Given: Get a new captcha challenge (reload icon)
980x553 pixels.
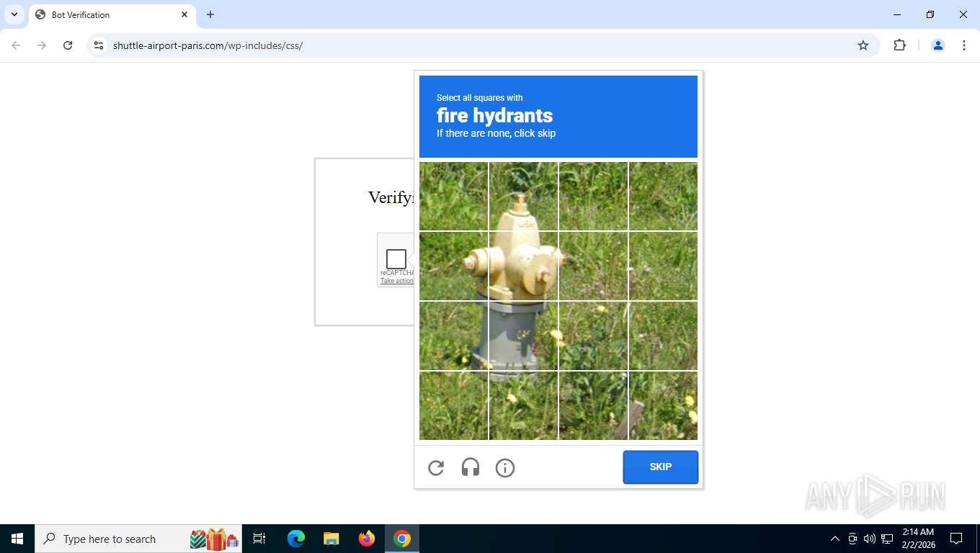Looking at the screenshot, I should coord(436,468).
